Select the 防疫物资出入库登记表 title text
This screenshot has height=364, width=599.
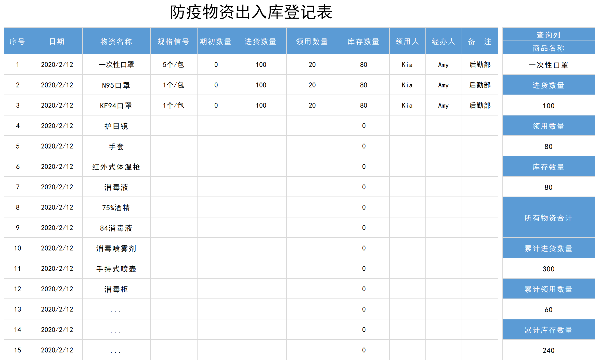click(251, 12)
